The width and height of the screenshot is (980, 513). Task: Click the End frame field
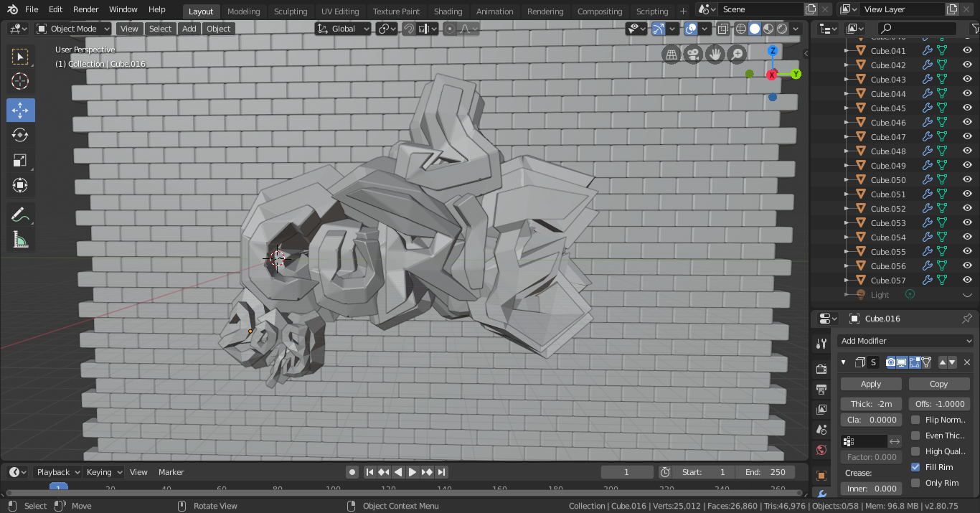pos(765,472)
